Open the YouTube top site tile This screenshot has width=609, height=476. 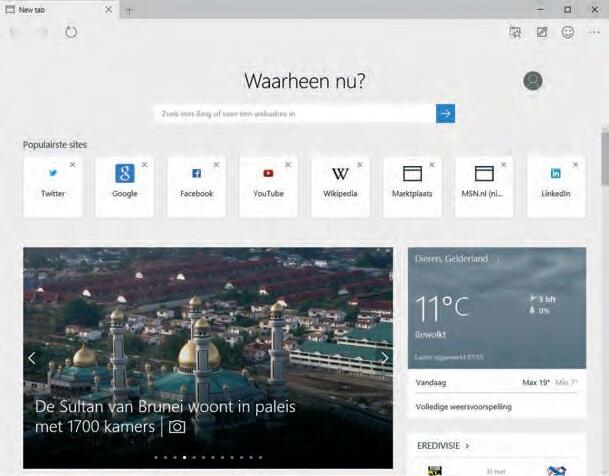coord(268,187)
